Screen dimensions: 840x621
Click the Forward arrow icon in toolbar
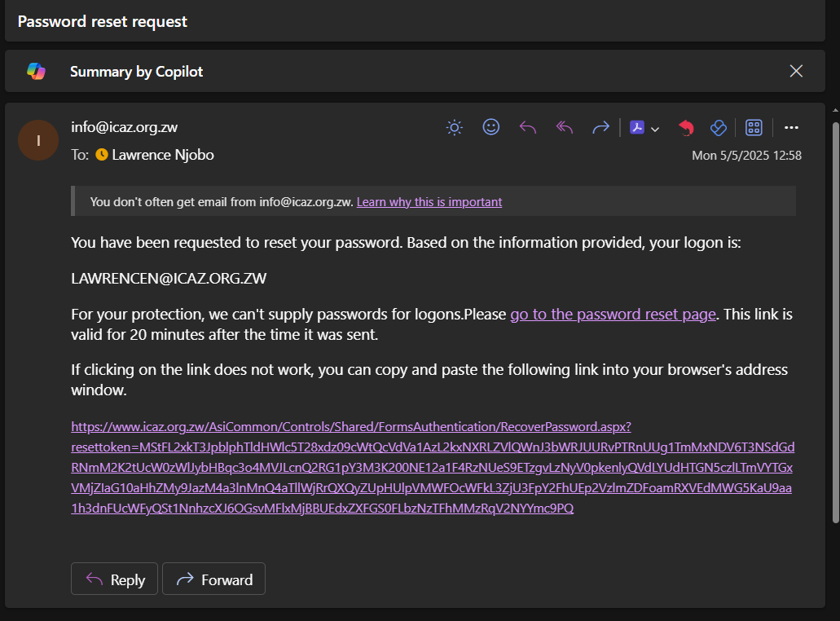(601, 127)
